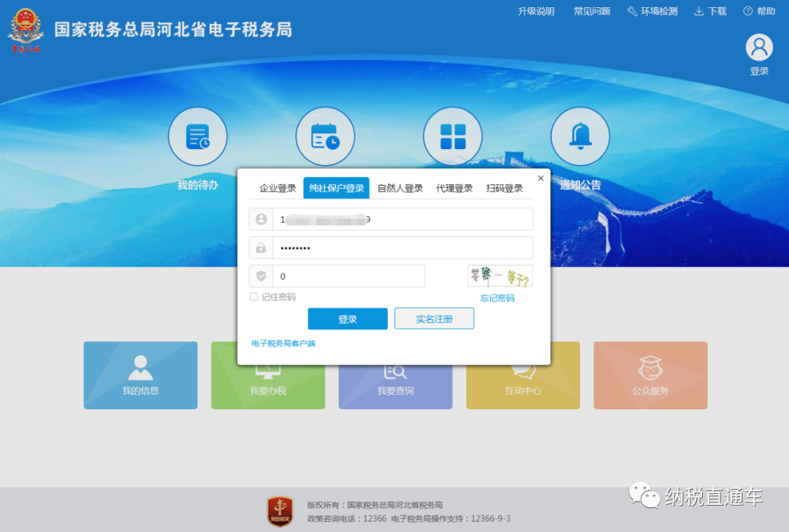The height and width of the screenshot is (532, 789).
Task: Switch to the 自然人登录 tab
Action: pyautogui.click(x=400, y=189)
